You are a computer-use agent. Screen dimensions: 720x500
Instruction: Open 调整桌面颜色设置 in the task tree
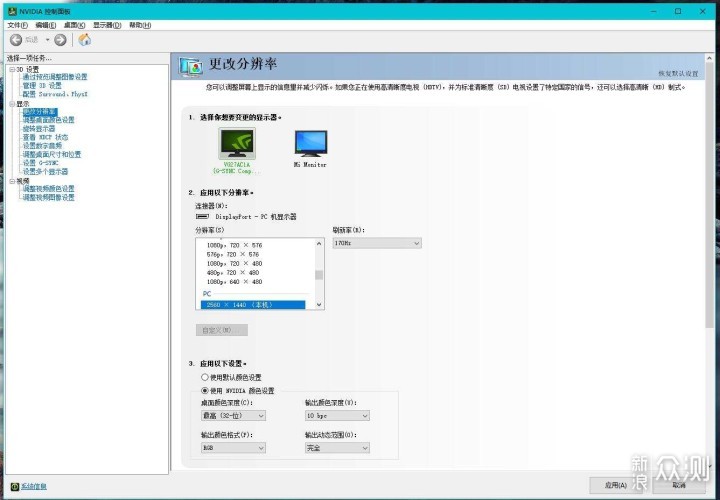click(49, 120)
